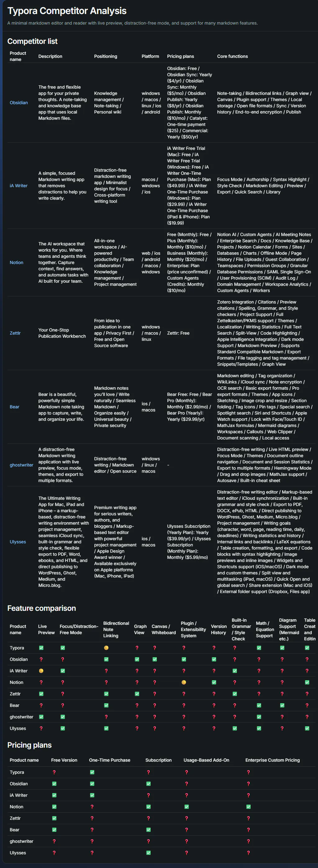Click Notion's yellow Plugin Extensibility dot
Image resolution: width=318 pixels, height=868 pixels.
[184, 682]
